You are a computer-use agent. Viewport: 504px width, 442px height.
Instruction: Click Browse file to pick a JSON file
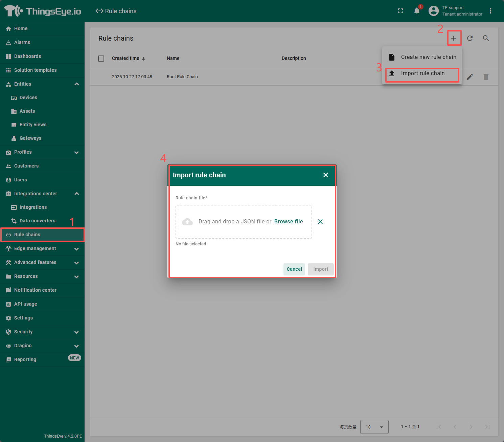[x=289, y=221]
